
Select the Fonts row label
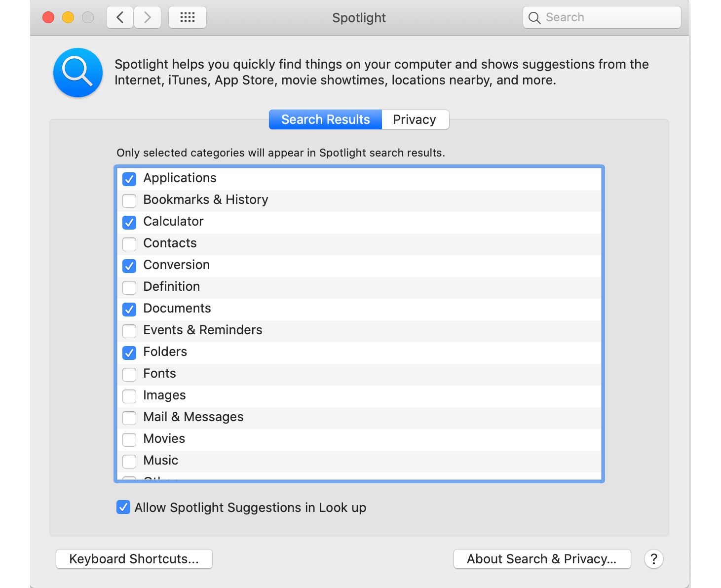tap(159, 373)
